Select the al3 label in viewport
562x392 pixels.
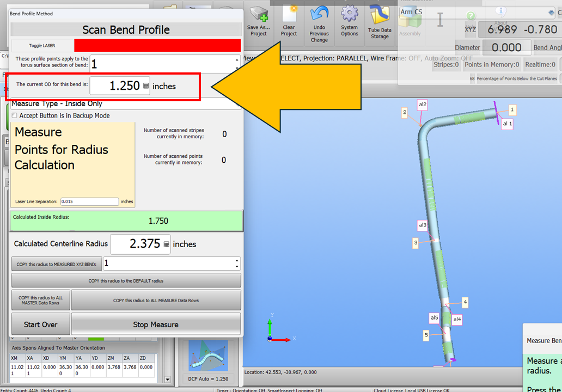423,225
